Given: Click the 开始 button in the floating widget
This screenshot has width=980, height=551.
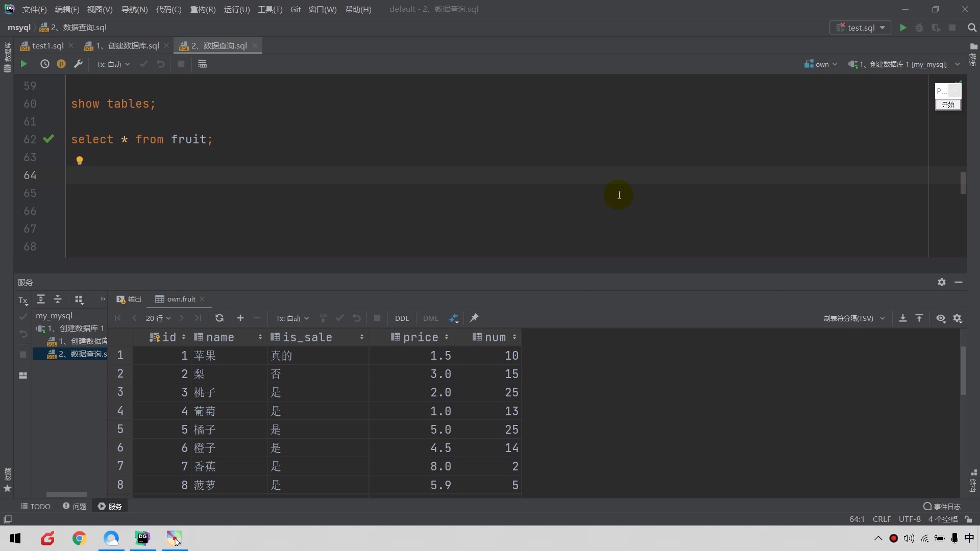Looking at the screenshot, I should 948,105.
